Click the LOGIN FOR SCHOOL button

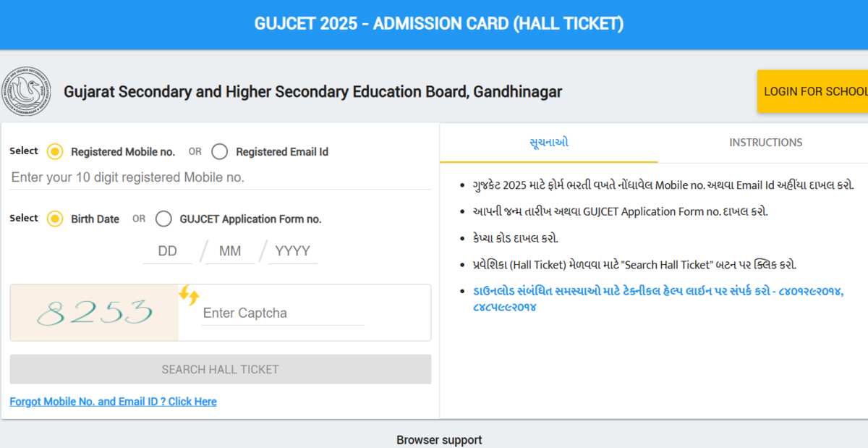click(814, 91)
